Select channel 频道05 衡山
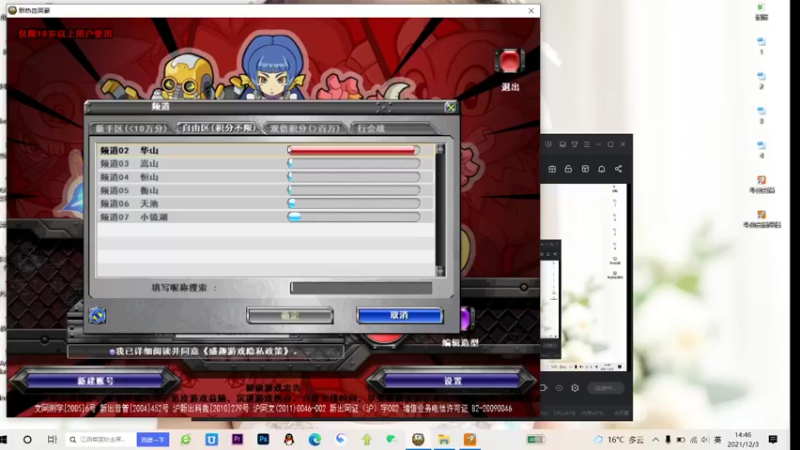 pos(265,190)
